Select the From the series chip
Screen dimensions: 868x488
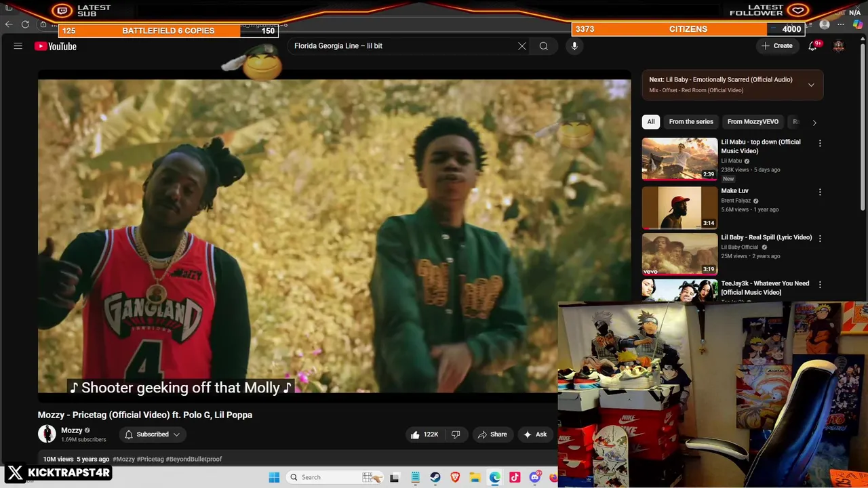(691, 122)
